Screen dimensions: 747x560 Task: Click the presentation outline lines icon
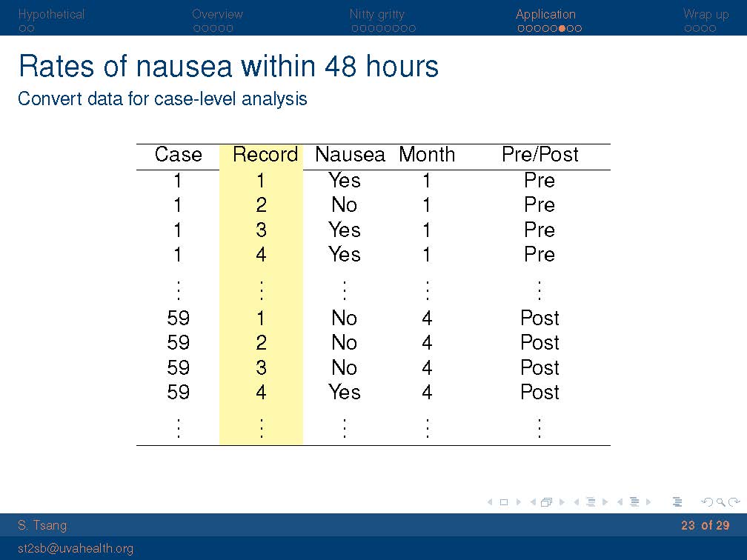pyautogui.click(x=676, y=503)
